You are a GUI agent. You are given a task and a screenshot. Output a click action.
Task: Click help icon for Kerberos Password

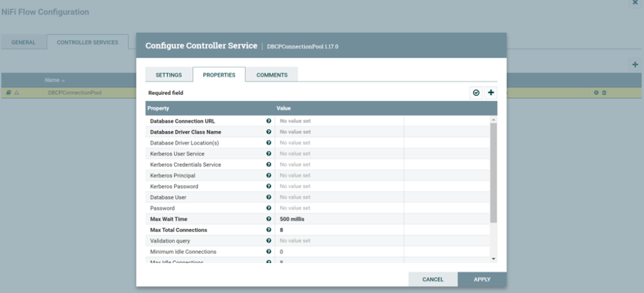pos(268,186)
